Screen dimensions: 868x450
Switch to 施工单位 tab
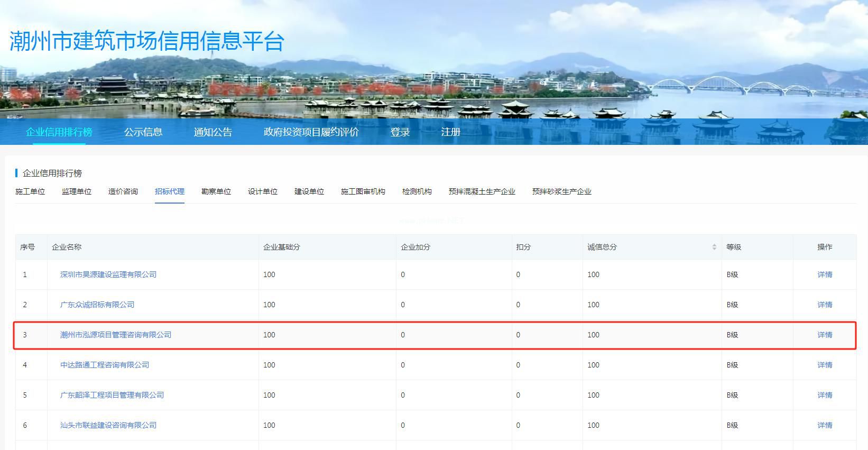tap(30, 191)
